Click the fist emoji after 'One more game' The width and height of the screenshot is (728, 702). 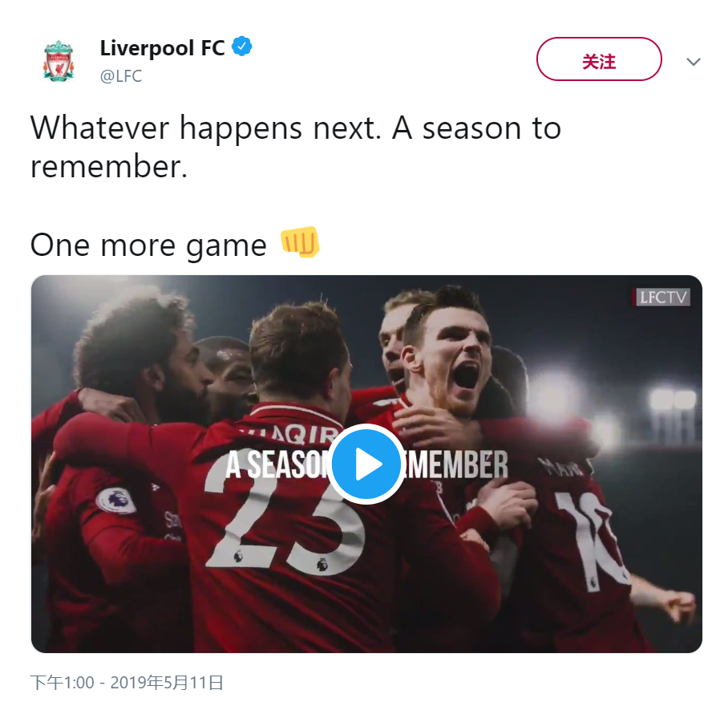tap(300, 243)
